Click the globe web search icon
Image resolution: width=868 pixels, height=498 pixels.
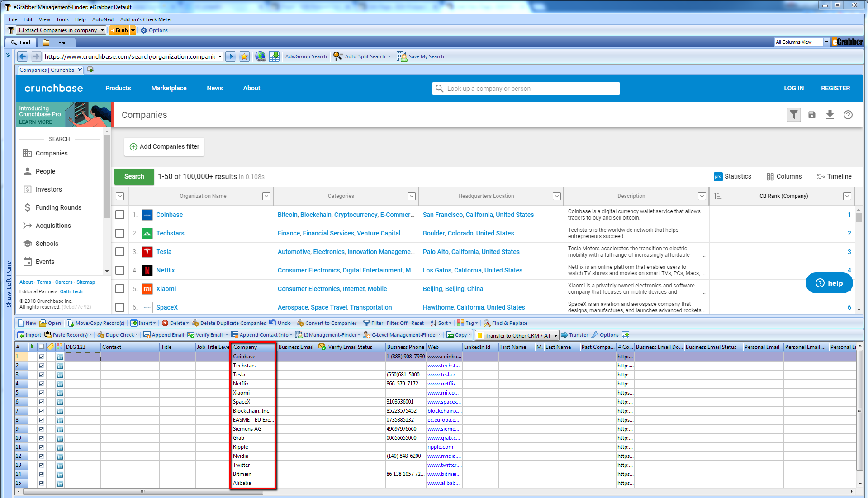coord(260,56)
